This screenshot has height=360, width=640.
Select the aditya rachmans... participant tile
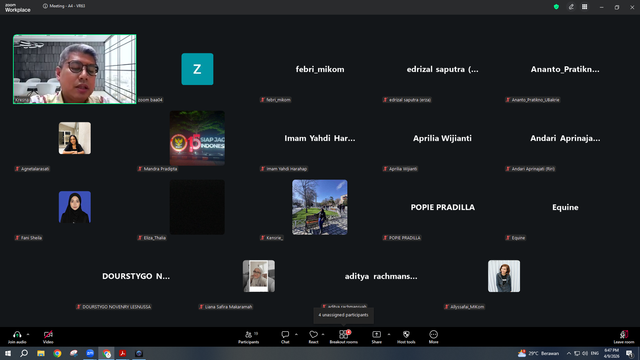point(381,276)
